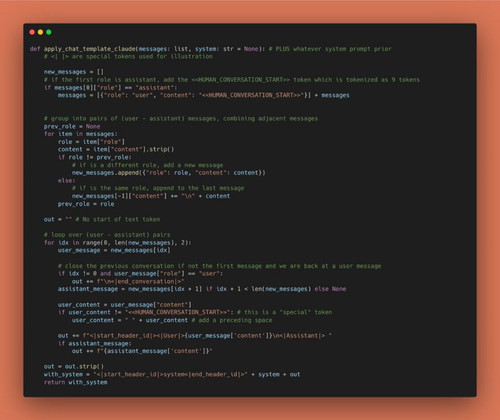This screenshot has height=420, width=500.
Task: Click the line "if assistant_message:"
Action: 95,343
